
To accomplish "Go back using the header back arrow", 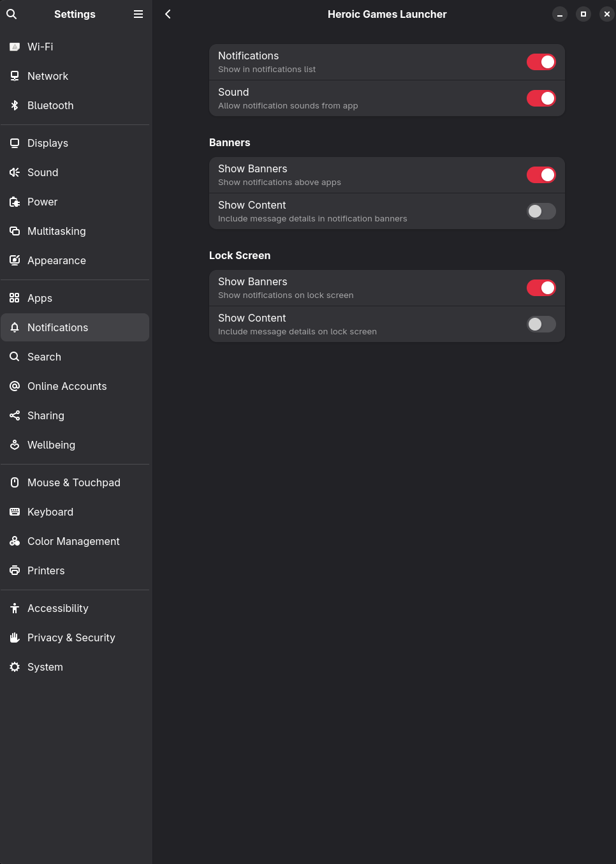I will [x=168, y=14].
